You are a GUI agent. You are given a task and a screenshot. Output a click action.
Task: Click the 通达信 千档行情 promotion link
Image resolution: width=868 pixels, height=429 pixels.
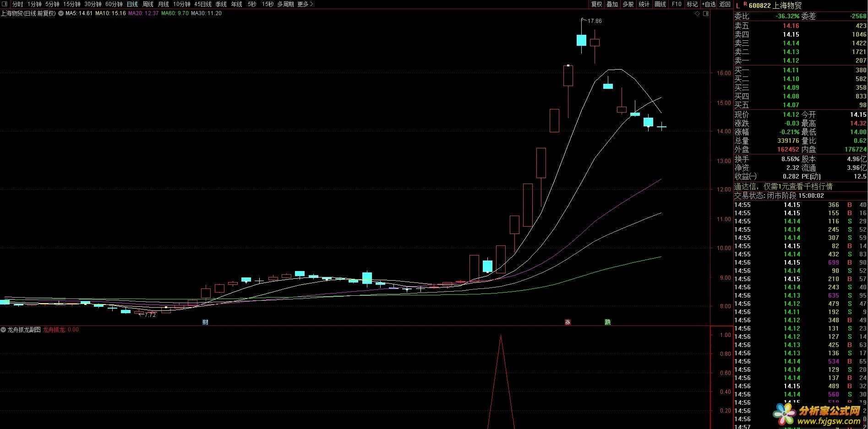click(x=783, y=186)
